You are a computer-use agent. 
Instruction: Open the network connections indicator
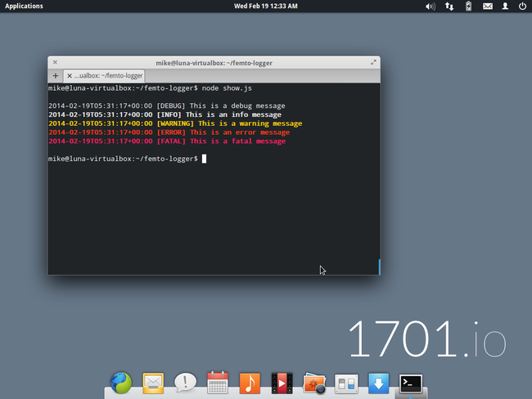point(449,6)
